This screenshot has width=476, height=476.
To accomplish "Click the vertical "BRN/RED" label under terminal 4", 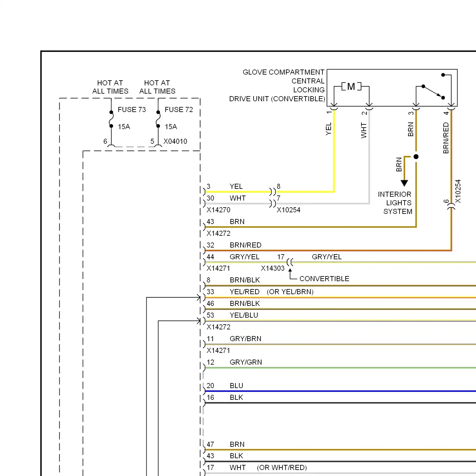I will 446,138.
